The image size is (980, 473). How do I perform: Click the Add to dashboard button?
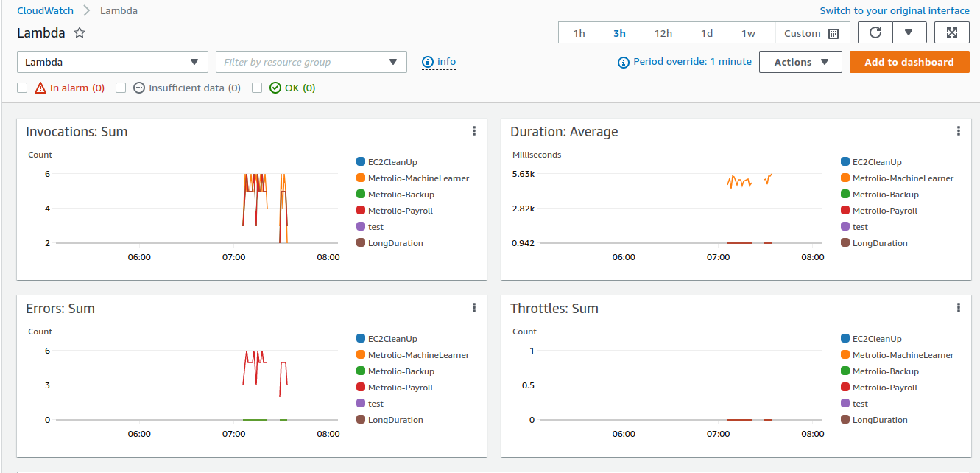click(909, 62)
